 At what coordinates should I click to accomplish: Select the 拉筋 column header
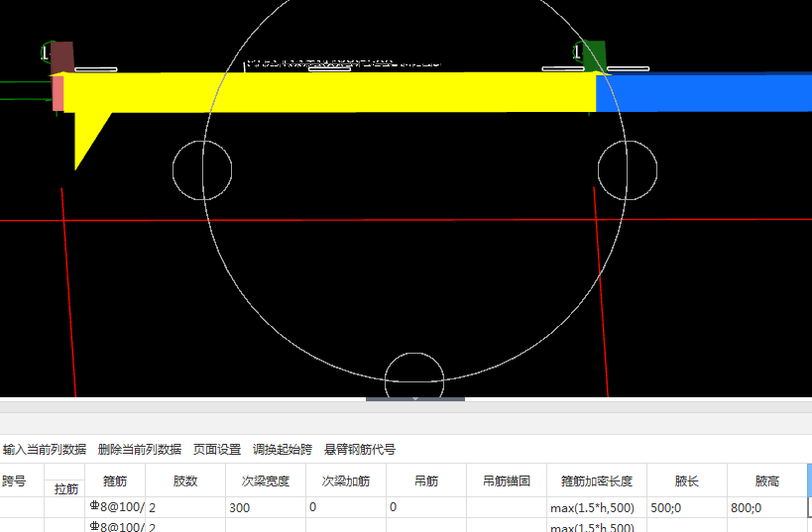(x=65, y=488)
